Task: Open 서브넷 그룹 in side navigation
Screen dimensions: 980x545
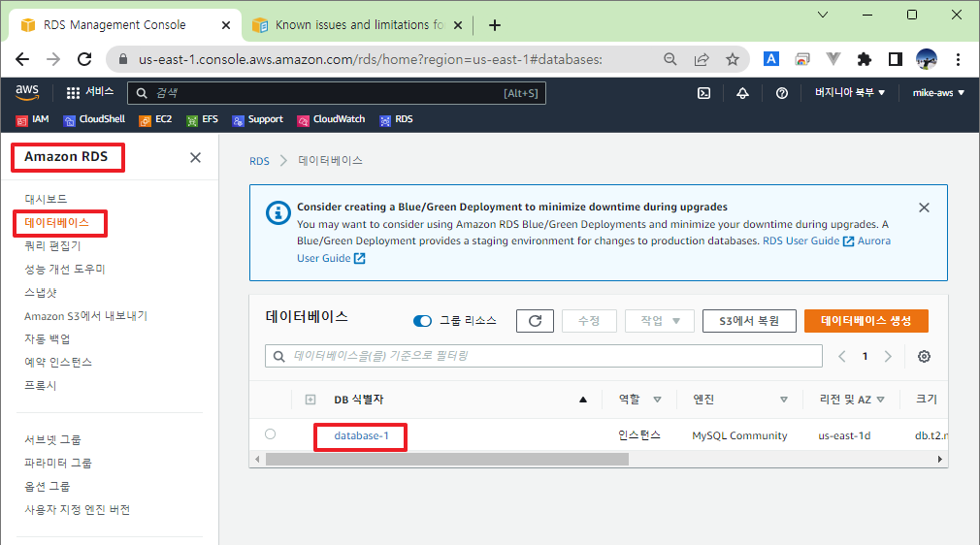Action: [52, 439]
